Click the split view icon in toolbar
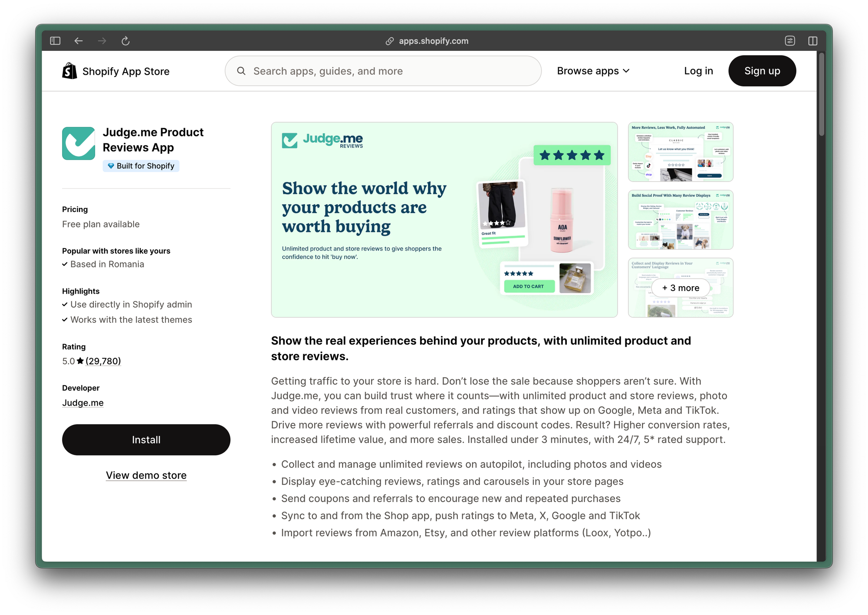The image size is (868, 615). (813, 41)
